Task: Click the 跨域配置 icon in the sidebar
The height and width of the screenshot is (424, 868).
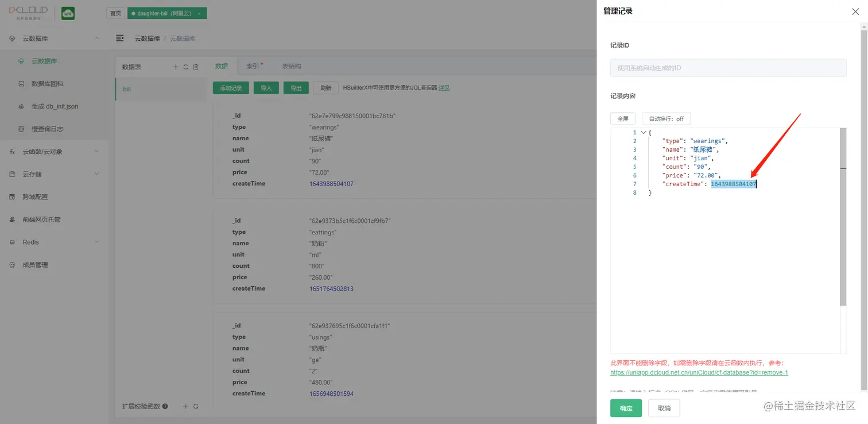Action: tap(12, 197)
